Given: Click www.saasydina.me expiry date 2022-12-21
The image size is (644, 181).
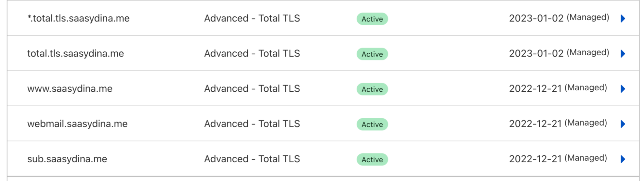Looking at the screenshot, I should pos(535,89).
